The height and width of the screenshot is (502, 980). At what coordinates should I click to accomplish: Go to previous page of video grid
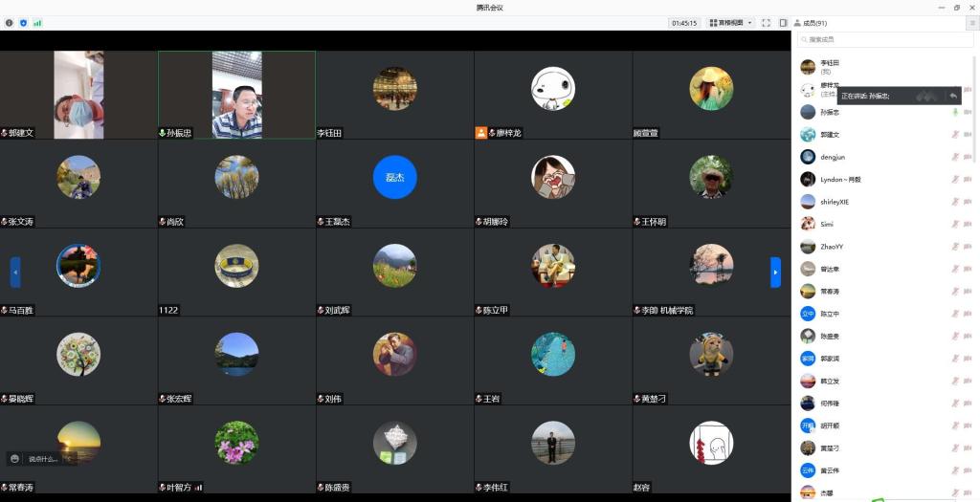15,273
